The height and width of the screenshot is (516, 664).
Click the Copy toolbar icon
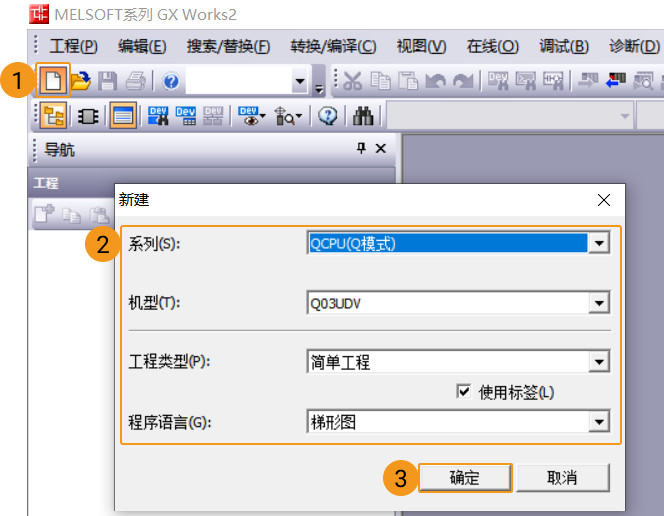click(380, 80)
